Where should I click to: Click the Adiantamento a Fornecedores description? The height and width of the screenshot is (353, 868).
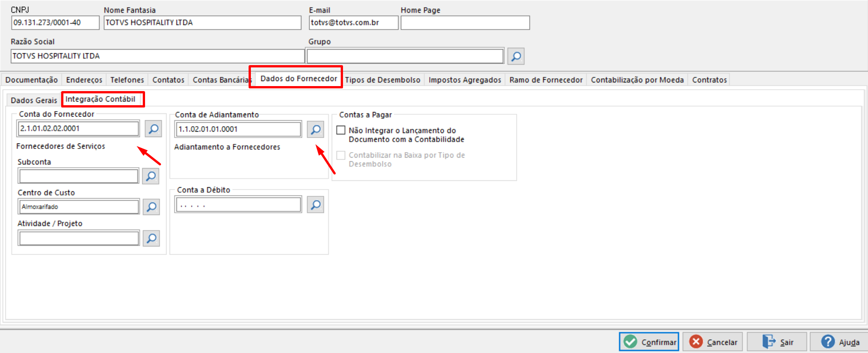tap(227, 147)
